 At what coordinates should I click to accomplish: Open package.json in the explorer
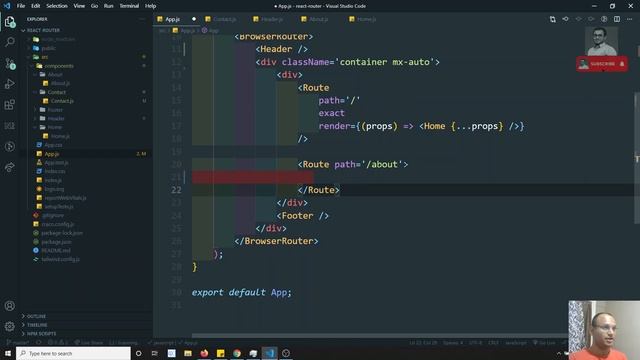coord(56,242)
